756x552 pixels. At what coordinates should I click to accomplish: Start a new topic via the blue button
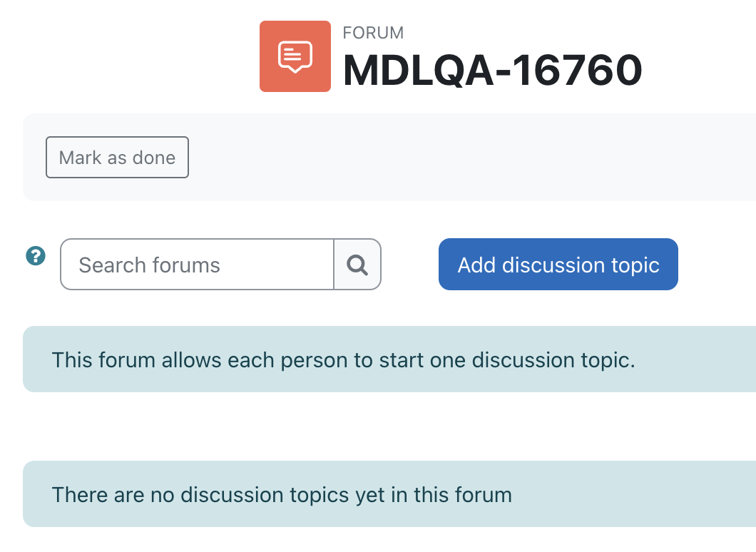[558, 264]
